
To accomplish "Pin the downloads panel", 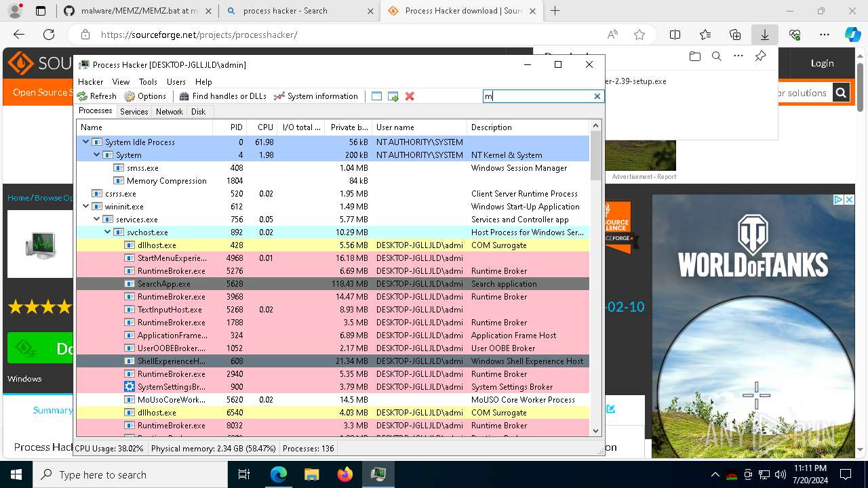I will [x=761, y=56].
